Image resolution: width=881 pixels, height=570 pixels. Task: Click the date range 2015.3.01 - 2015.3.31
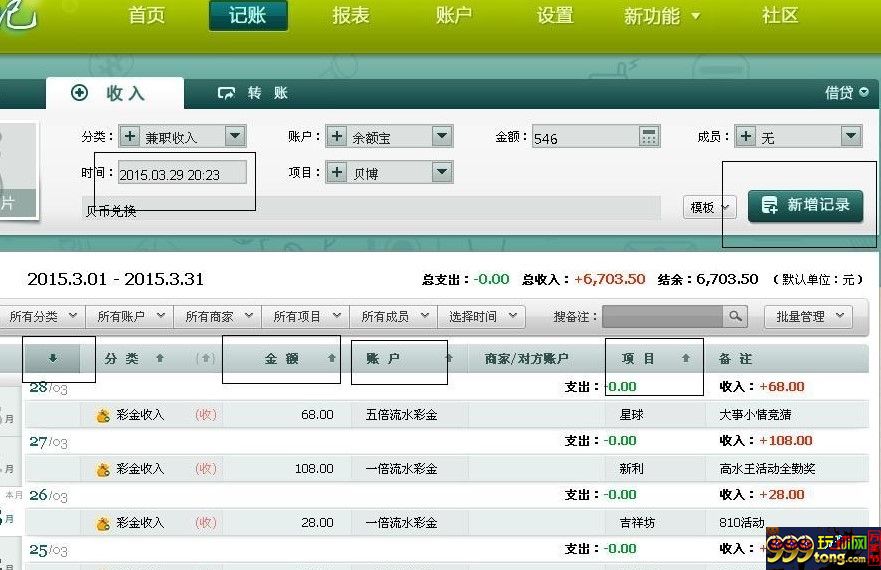116,279
